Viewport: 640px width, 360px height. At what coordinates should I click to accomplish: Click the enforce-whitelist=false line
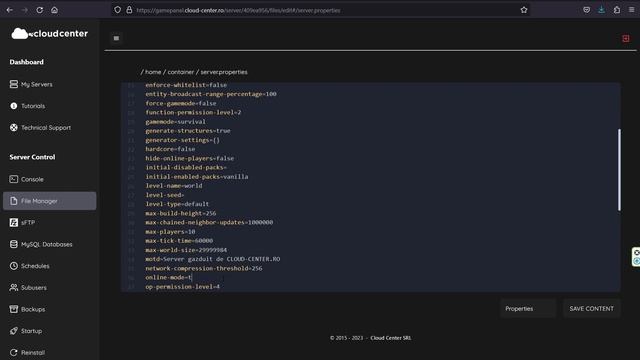pos(186,85)
